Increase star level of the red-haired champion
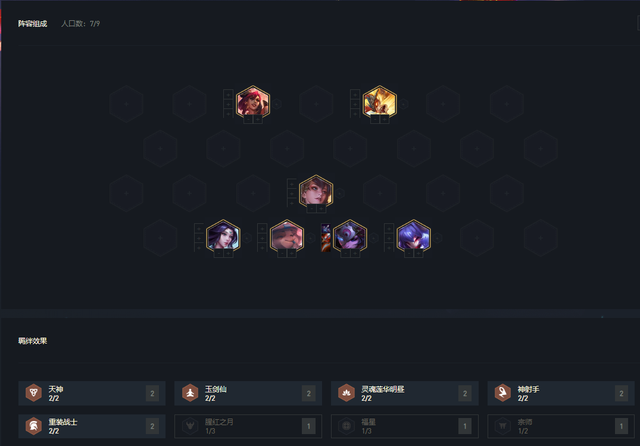The height and width of the screenshot is (446, 640). pyautogui.click(x=258, y=119)
